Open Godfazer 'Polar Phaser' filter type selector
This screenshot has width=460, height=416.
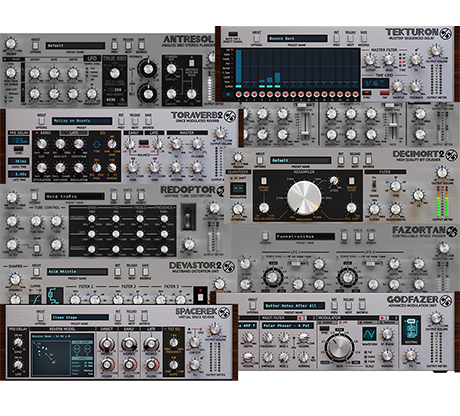pyautogui.click(x=287, y=326)
